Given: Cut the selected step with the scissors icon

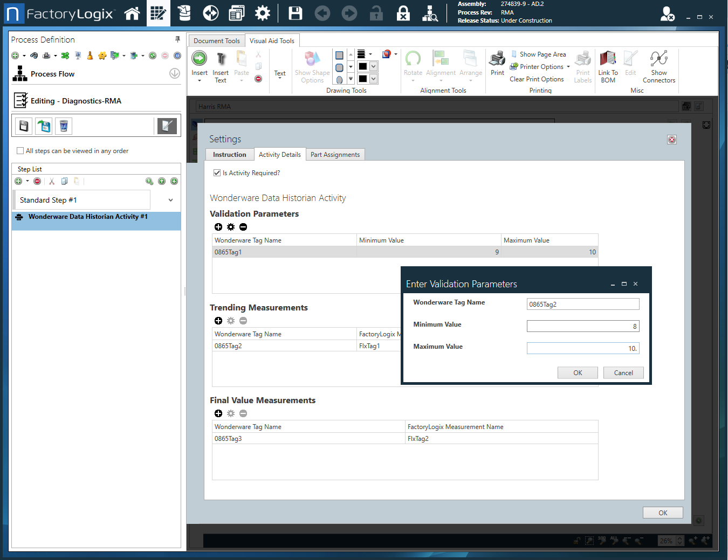Looking at the screenshot, I should (x=51, y=181).
